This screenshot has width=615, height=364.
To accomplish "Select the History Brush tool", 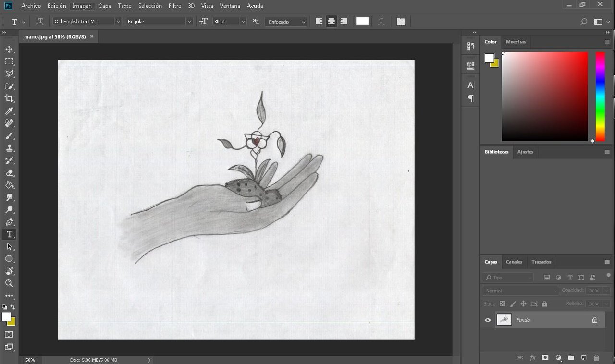I will [9, 160].
